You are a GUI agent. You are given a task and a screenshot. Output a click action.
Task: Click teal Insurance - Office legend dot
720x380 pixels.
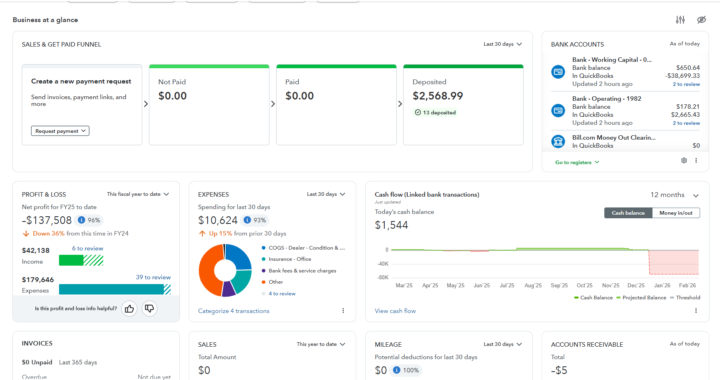tap(263, 259)
